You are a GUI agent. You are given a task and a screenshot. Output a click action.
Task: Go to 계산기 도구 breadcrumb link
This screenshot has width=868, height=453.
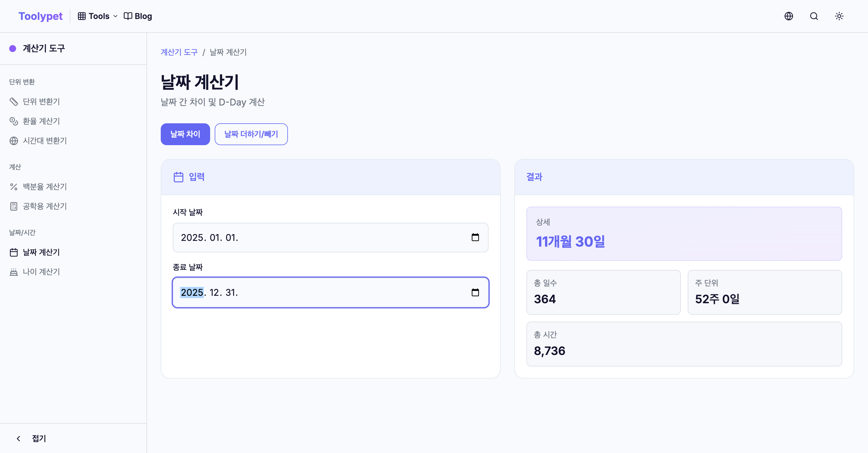pyautogui.click(x=179, y=52)
